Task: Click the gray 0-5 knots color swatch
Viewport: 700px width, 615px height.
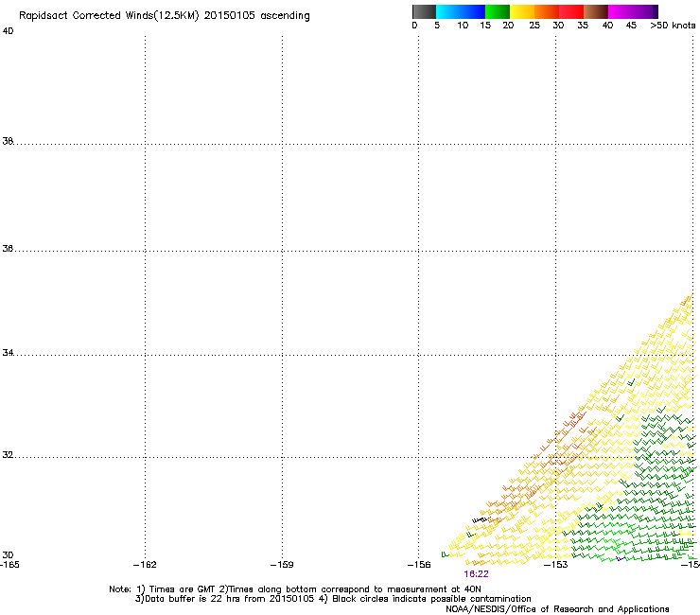Action: click(424, 11)
